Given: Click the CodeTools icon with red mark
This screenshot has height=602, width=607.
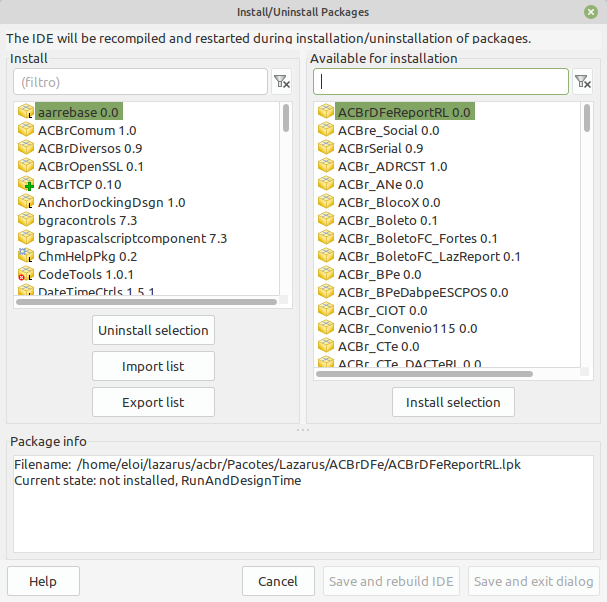Looking at the screenshot, I should (x=26, y=274).
